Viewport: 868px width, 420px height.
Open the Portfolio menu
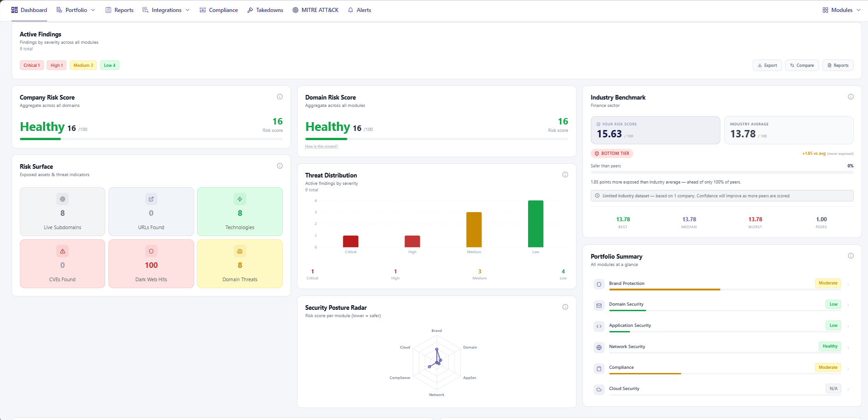[x=76, y=10]
